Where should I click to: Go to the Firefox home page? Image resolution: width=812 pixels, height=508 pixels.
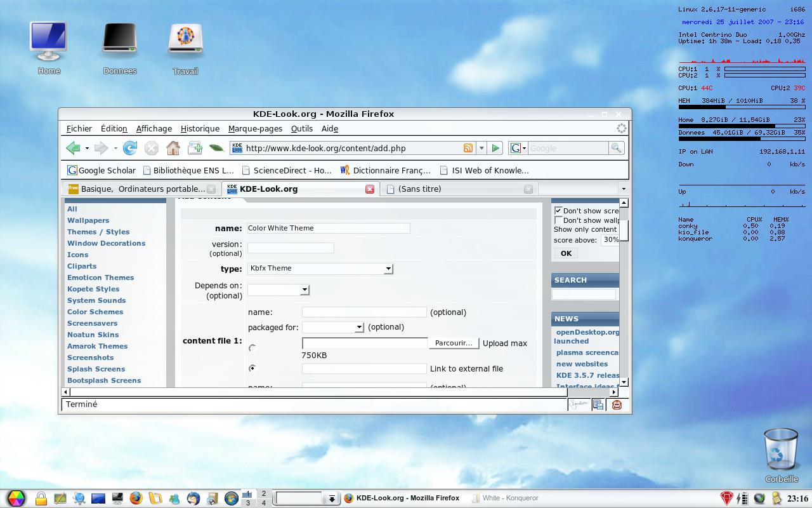(173, 148)
